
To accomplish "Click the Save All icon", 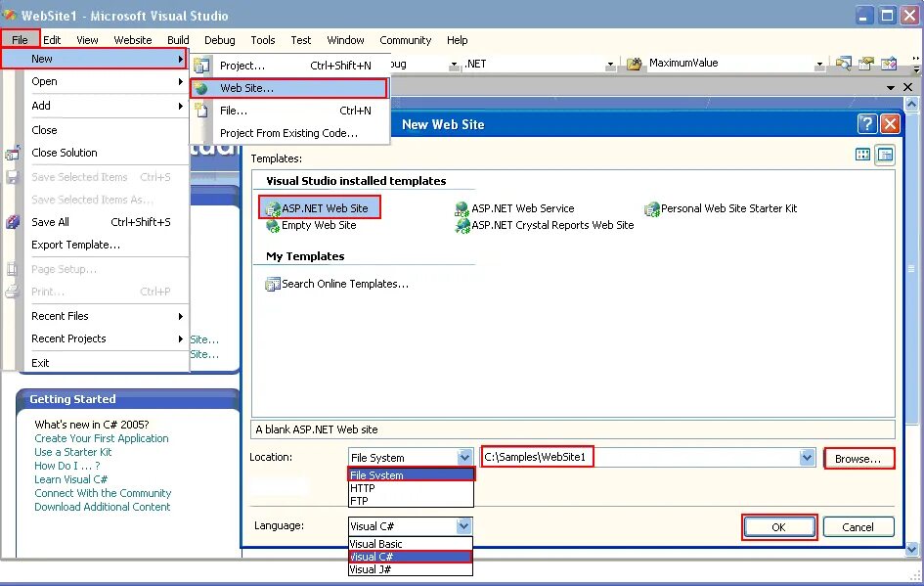I will [13, 222].
